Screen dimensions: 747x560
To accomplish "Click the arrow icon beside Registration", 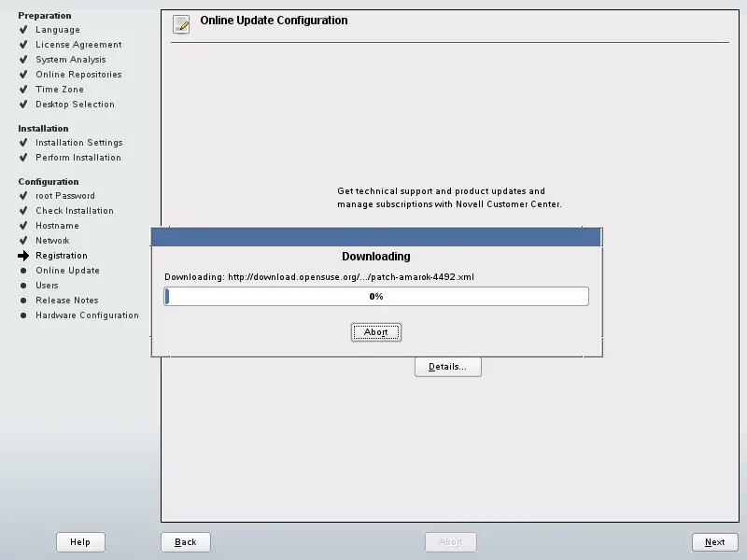I will (23, 256).
